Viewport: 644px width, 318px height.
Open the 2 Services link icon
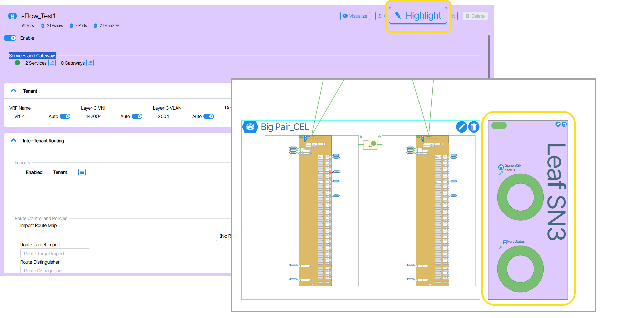[52, 63]
